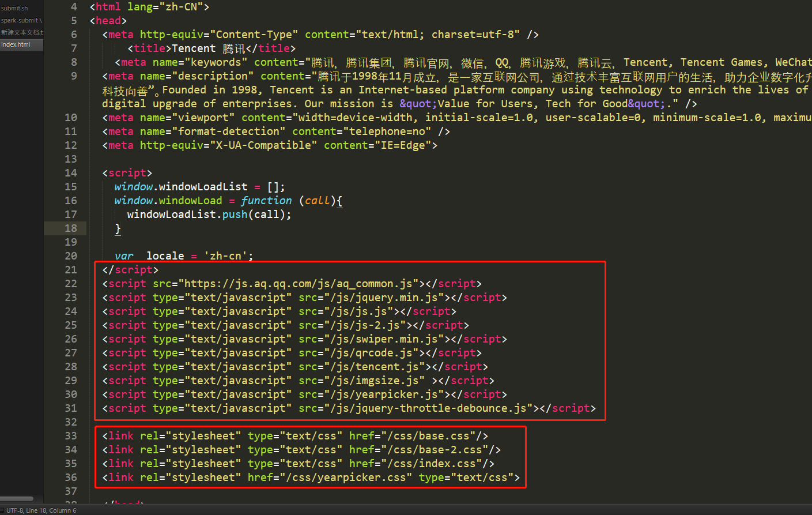Click windowLoadList.push(call) on line 17
812x515 pixels.
tap(209, 215)
